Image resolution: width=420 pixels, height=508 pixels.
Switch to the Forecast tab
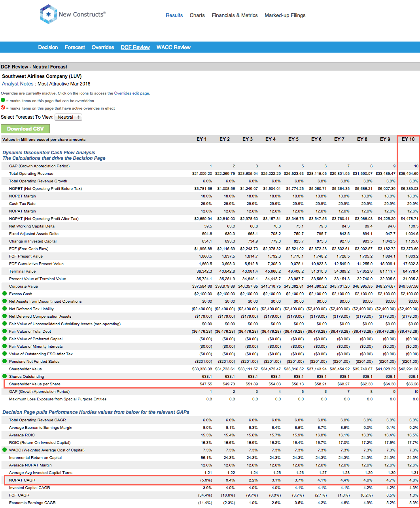(75, 47)
